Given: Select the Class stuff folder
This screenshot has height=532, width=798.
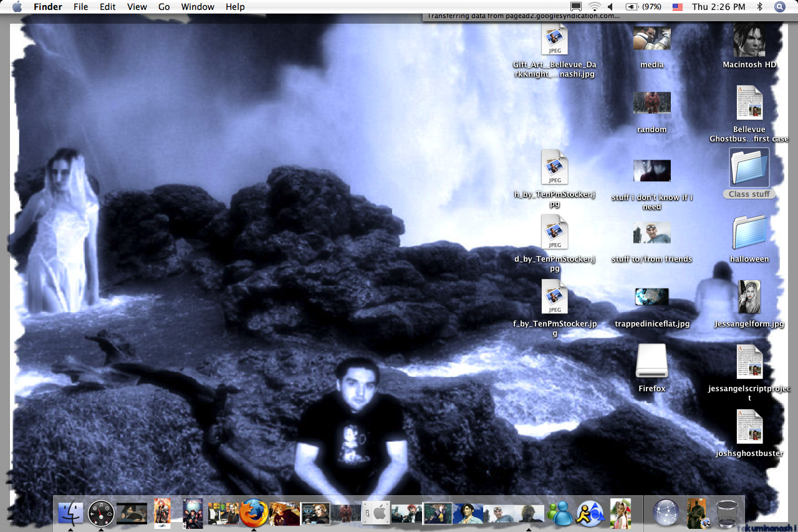Looking at the screenshot, I should point(749,167).
